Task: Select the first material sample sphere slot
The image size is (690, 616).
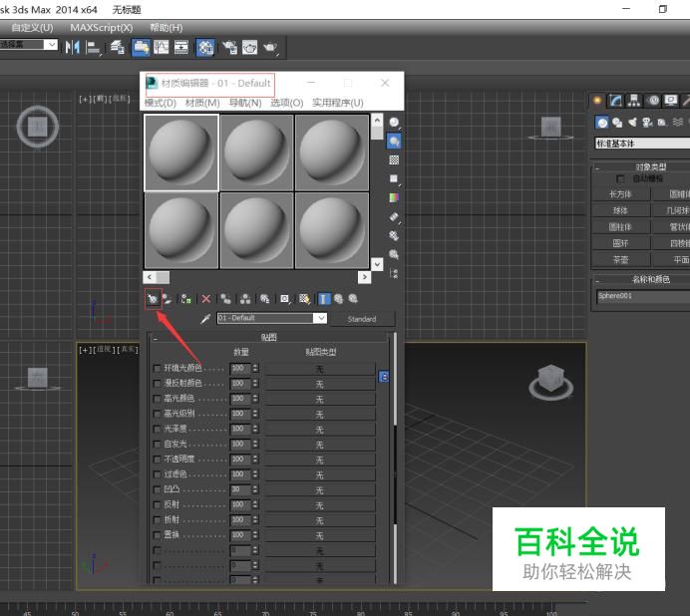Action: coord(181,152)
